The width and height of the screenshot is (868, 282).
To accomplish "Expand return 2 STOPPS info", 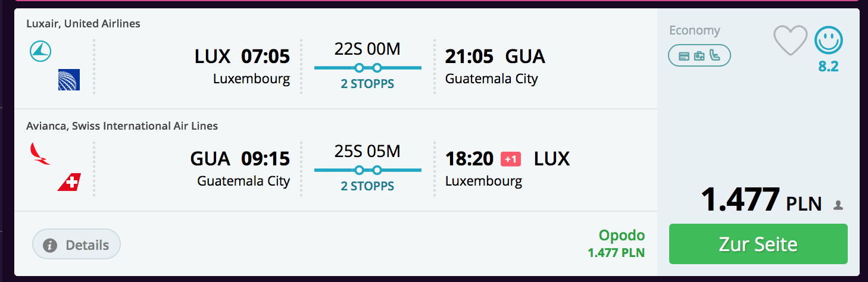I will click(367, 186).
